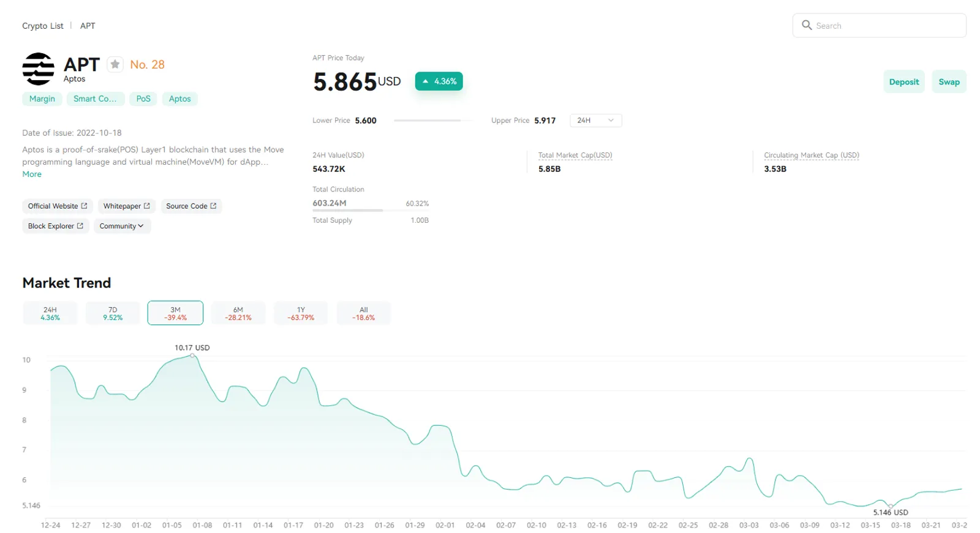Click the 1.00B total supply value
Screen dimensions: 980x533
[420, 220]
